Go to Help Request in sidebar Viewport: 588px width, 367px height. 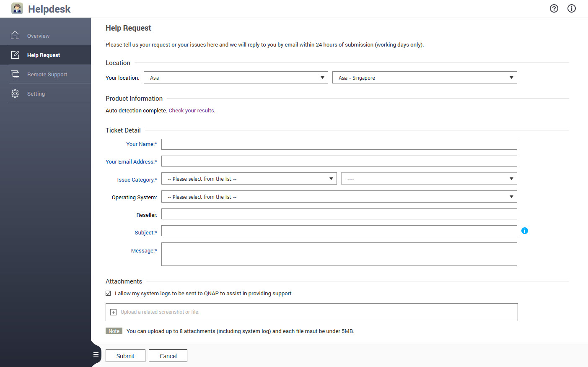(44, 55)
